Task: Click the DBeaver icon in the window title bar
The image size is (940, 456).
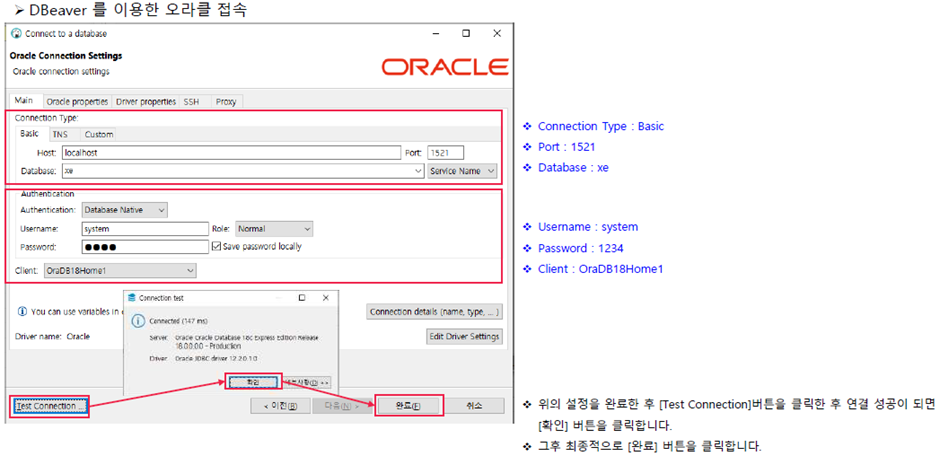Action: coord(17,34)
